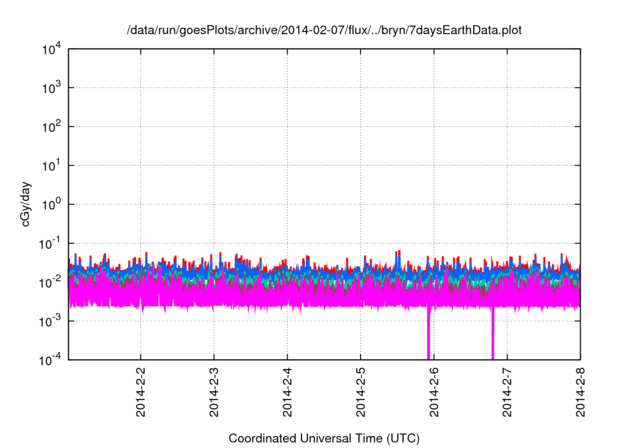Click the 10^4 y-axis tick label
The height and width of the screenshot is (448, 640).
pyautogui.click(x=51, y=49)
